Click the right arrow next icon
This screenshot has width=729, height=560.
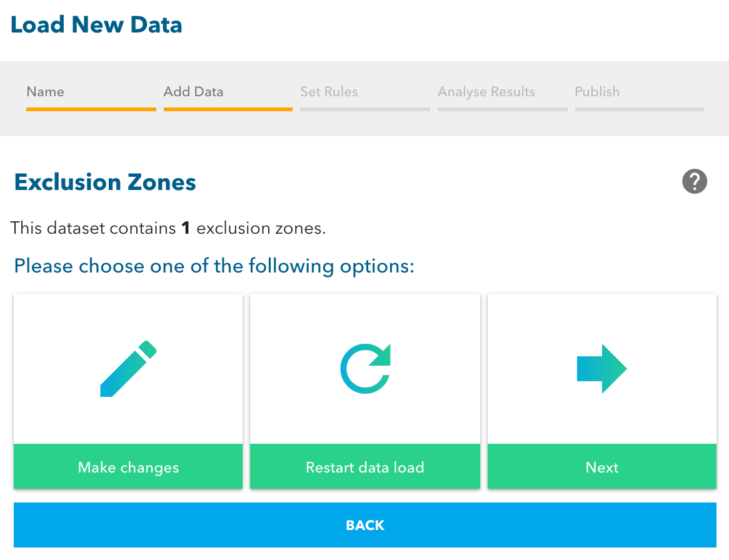[602, 369]
